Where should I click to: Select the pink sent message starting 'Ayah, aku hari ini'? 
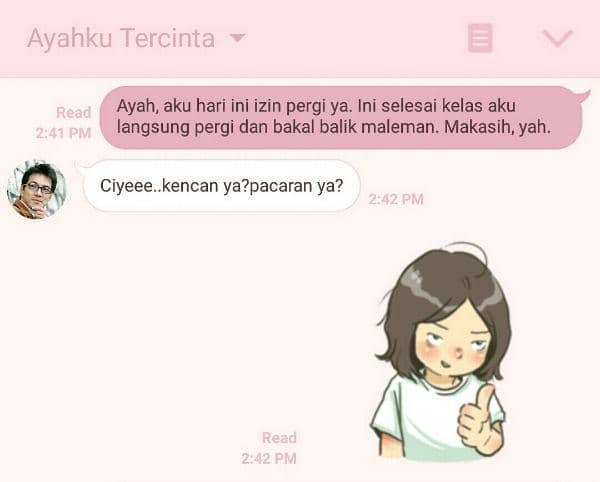click(344, 117)
